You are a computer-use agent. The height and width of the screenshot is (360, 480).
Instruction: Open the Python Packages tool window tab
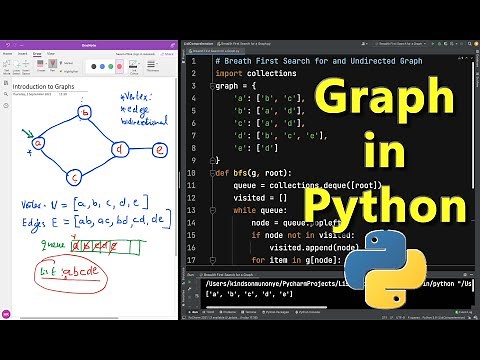275,312
